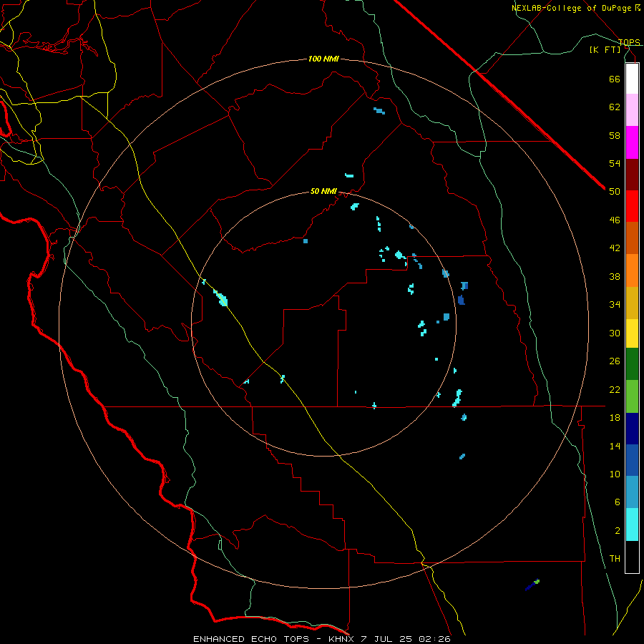Click the "22" legend value
Screen dimensions: 644x644
click(615, 389)
